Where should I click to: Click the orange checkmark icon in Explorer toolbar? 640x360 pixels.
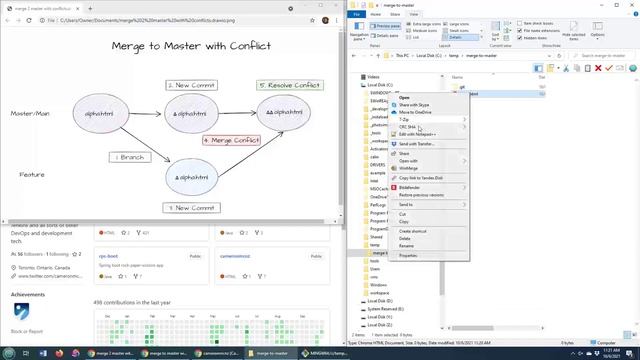(x=609, y=68)
